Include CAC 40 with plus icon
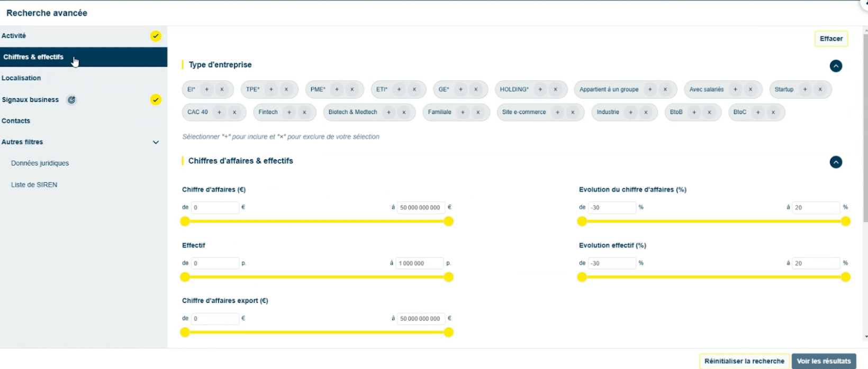Image resolution: width=868 pixels, height=369 pixels. pos(220,112)
